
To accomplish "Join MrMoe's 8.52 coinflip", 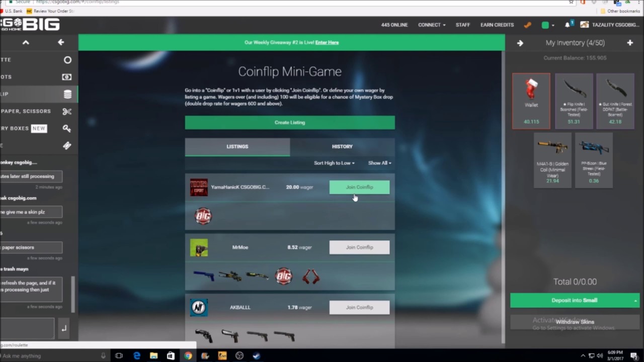I will pyautogui.click(x=359, y=247).
